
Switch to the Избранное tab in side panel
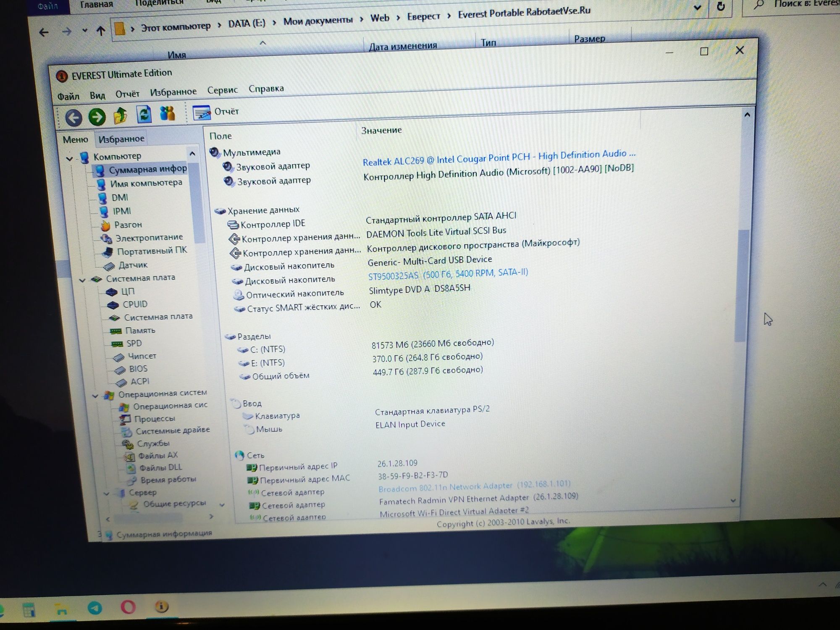pos(121,139)
